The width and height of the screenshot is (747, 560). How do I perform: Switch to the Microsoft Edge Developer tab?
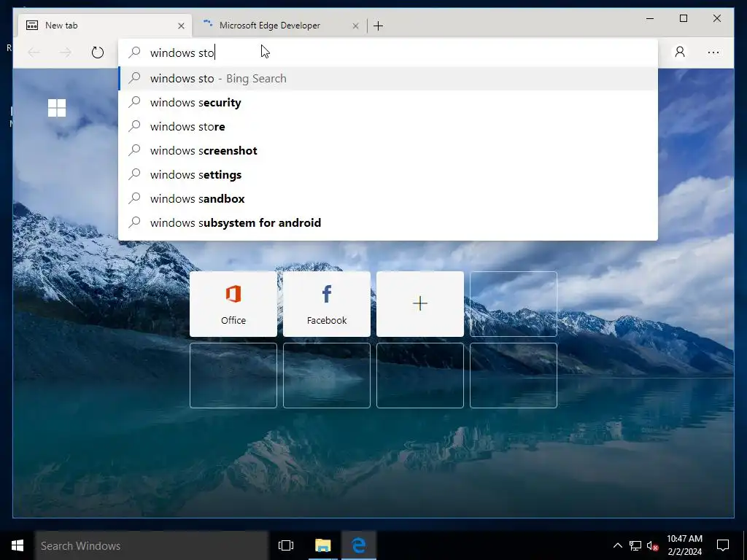pyautogui.click(x=280, y=26)
